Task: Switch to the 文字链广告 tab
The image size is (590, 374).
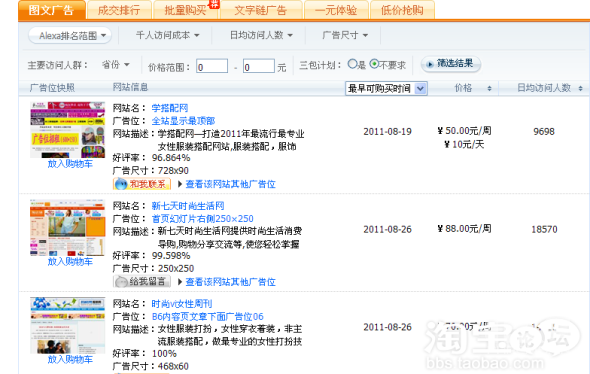Action: [x=261, y=10]
